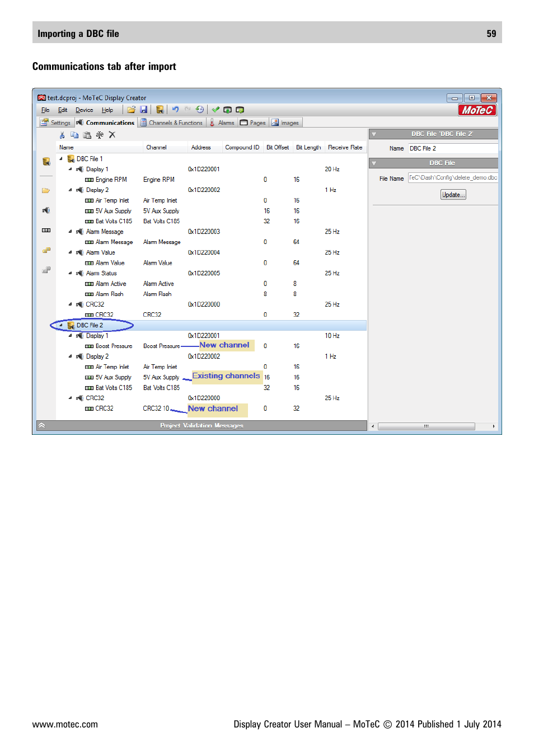Click the Name column header
534x756 pixels.
tap(100, 148)
